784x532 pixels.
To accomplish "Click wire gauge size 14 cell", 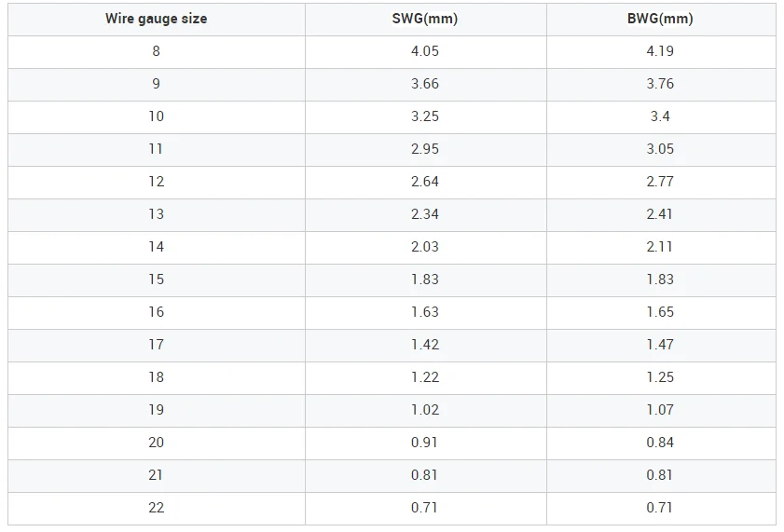I will point(156,247).
